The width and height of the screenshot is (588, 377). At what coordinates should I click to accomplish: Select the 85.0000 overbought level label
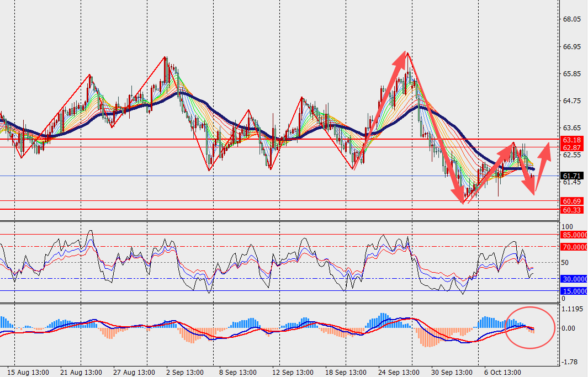point(574,235)
